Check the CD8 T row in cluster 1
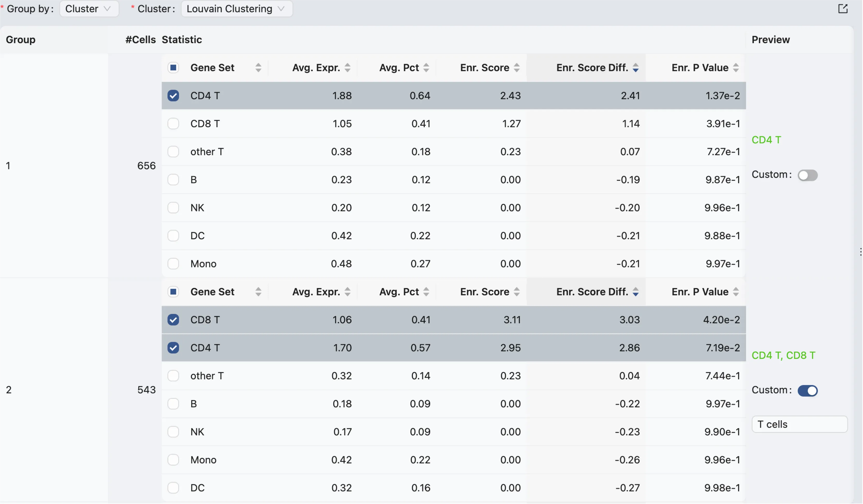 coord(173,124)
